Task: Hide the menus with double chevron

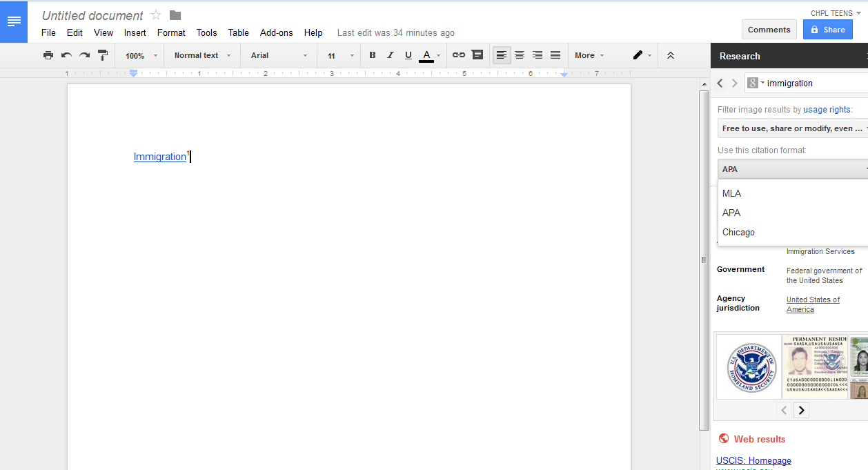Action: 671,55
